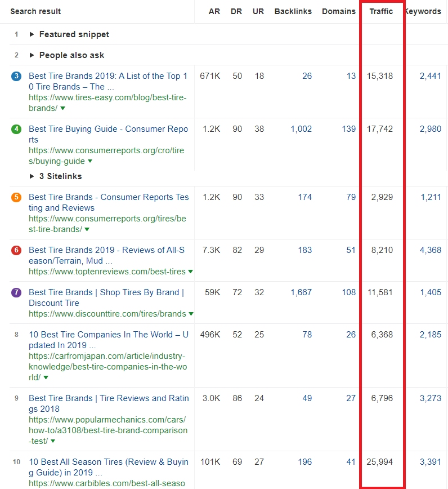Click the gray position 10 rank marker
The width and height of the screenshot is (448, 489).
[x=16, y=462]
